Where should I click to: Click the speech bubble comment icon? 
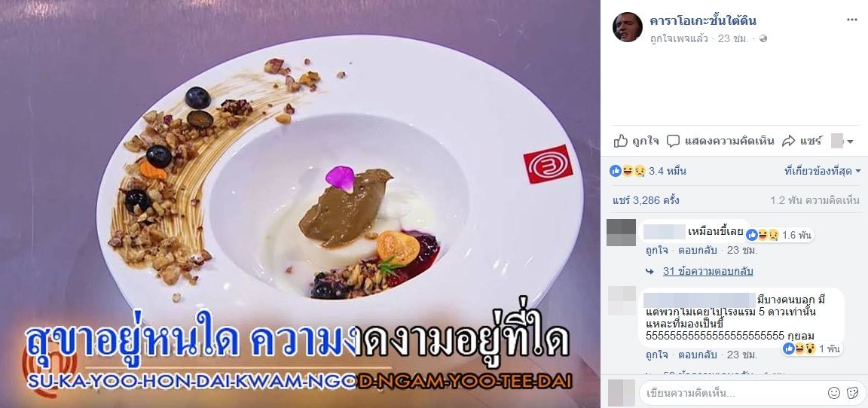(673, 141)
